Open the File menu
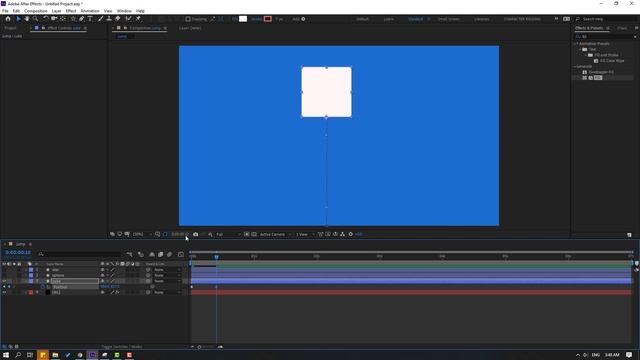640x360 pixels. (5, 11)
